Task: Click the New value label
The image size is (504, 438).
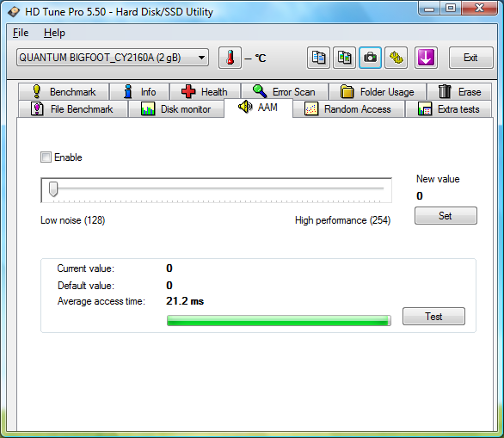Action: [x=438, y=179]
